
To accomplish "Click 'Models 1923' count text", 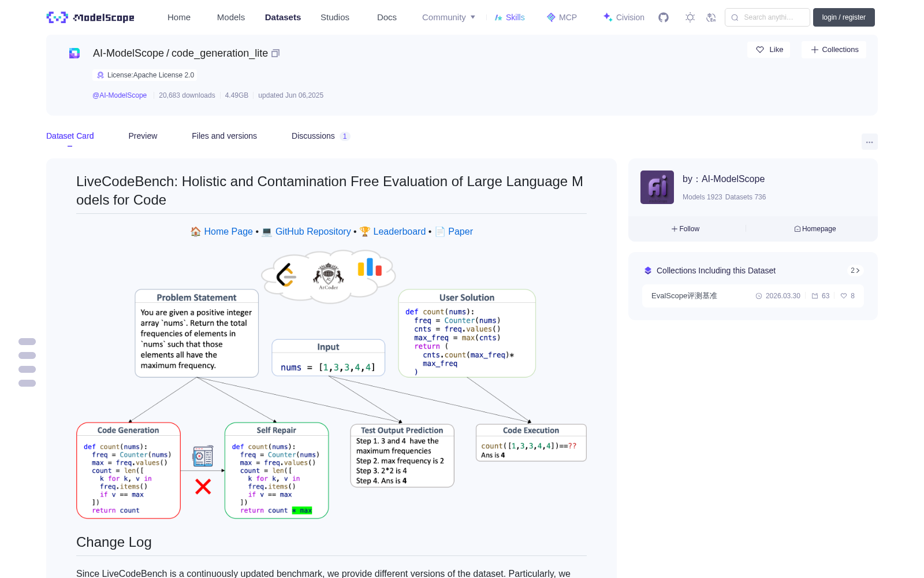I will (702, 197).
